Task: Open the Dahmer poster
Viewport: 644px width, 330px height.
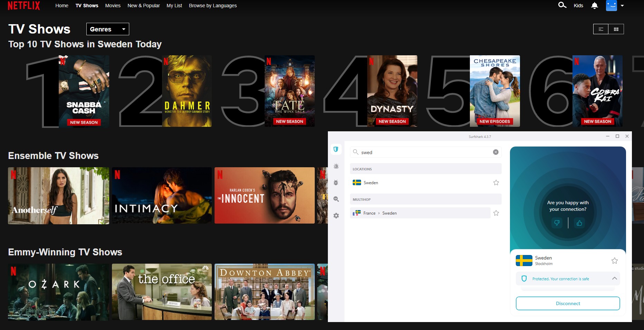Action: [x=187, y=91]
